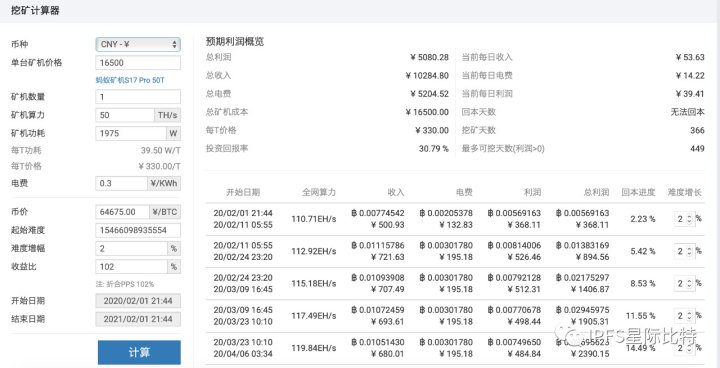720x368 pixels.
Task: Click the 5.42 % payback progress cell
Action: point(642,251)
